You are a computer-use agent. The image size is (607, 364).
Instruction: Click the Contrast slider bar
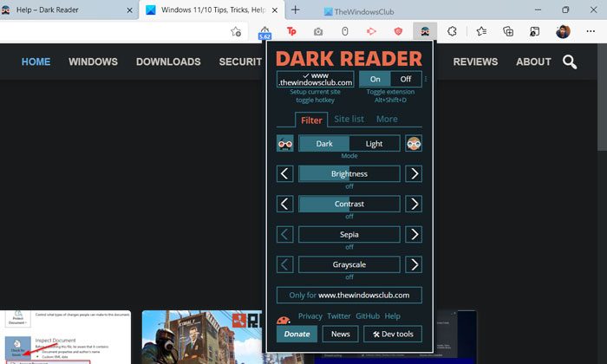[349, 204]
